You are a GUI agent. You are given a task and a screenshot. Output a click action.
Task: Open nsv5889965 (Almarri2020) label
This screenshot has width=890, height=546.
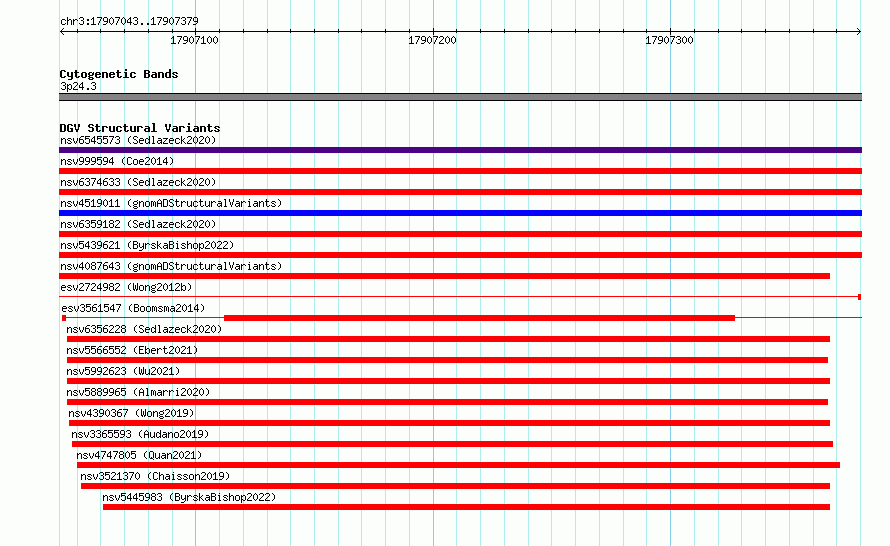pos(138,392)
